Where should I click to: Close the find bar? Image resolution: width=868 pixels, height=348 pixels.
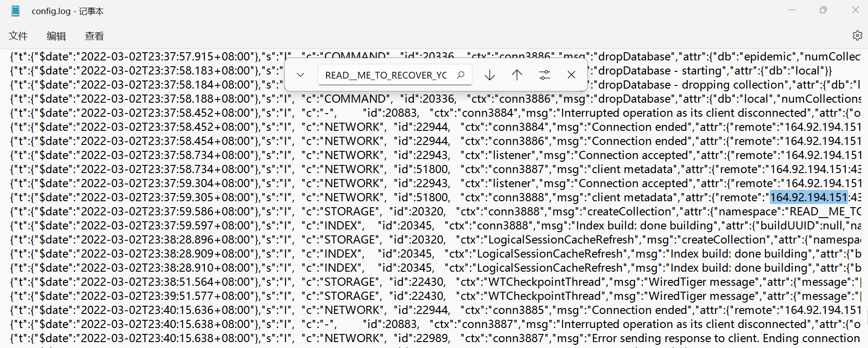pyautogui.click(x=571, y=75)
